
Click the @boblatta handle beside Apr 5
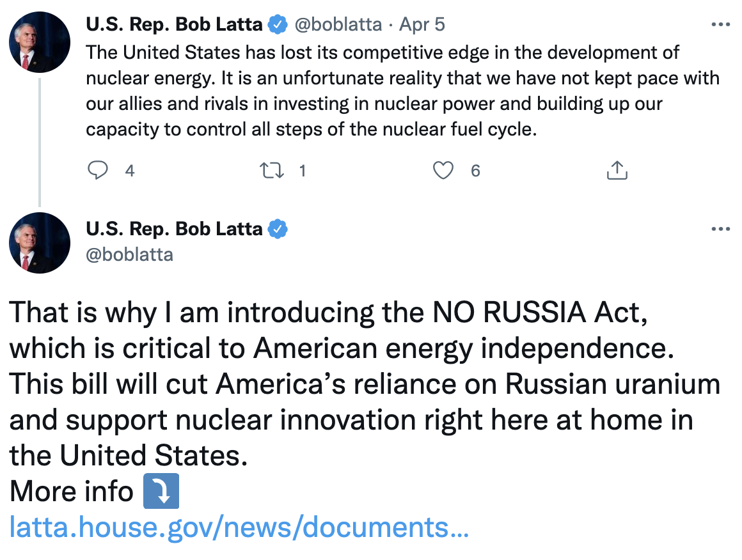tap(338, 25)
